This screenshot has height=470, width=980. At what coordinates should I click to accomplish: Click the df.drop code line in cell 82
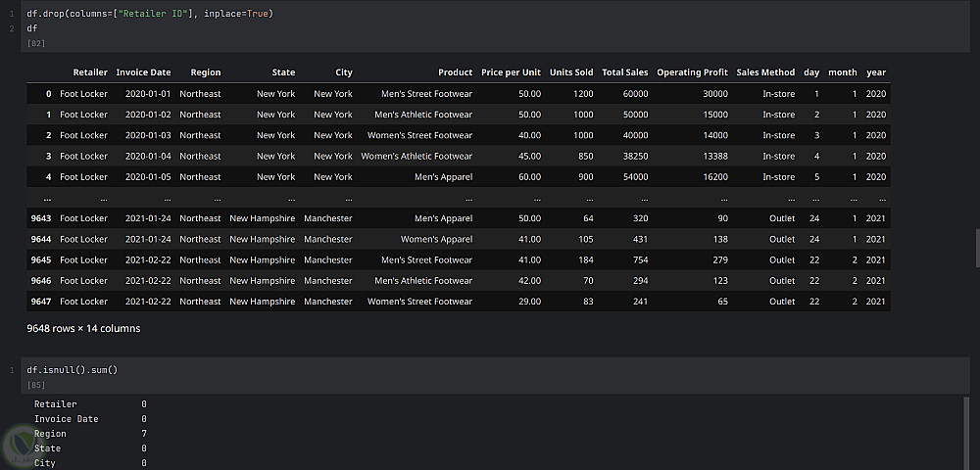click(150, 13)
